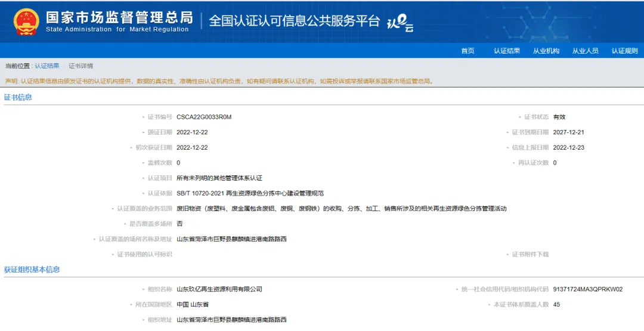The width and height of the screenshot is (644, 331).
Task: Click the business scope text starting 废旧物资
Action: [341, 209]
